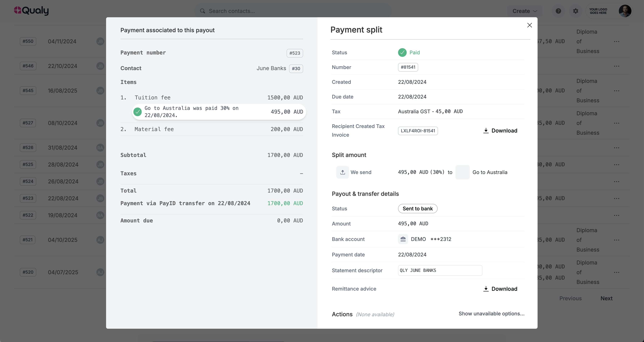Screen dimensions: 644x342
Task: Download the Recipient Created Tax Invoice
Action: pyautogui.click(x=500, y=131)
